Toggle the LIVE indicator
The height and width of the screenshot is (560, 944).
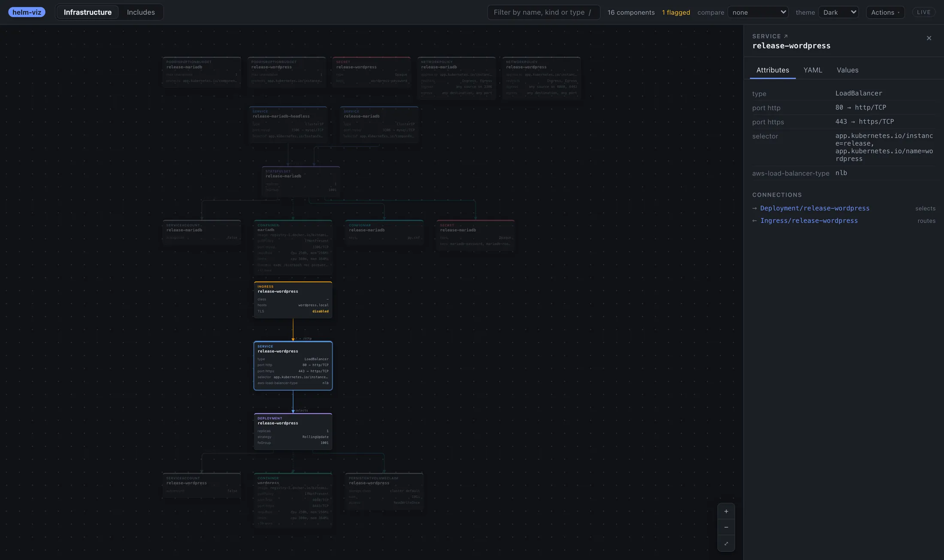(923, 12)
